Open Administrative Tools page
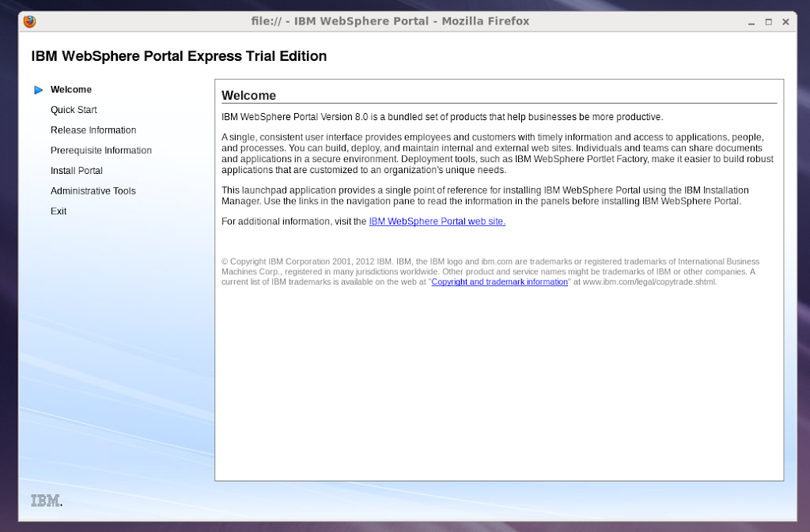The width and height of the screenshot is (810, 532). tap(93, 191)
